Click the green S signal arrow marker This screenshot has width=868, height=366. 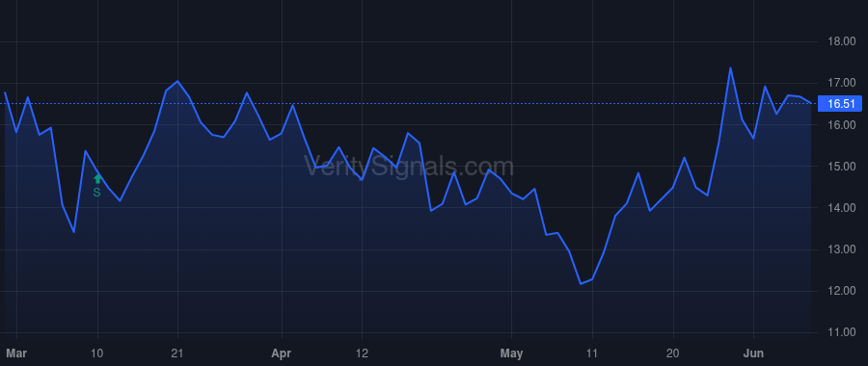click(97, 179)
